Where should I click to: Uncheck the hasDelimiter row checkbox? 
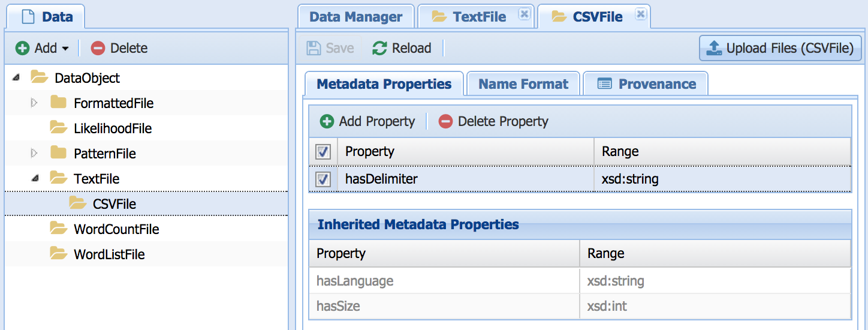(x=323, y=179)
